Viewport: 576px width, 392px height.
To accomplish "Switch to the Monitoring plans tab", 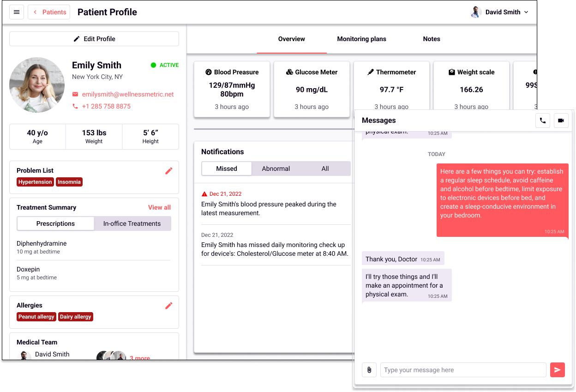I will [361, 39].
